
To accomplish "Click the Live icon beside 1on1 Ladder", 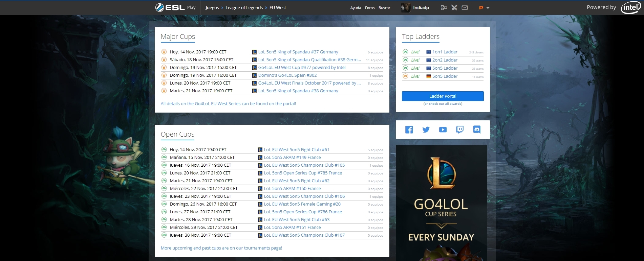I will 405,52.
